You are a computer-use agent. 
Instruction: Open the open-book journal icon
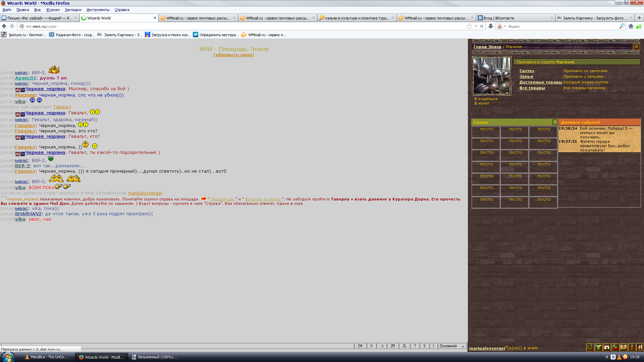pyautogui.click(x=624, y=347)
